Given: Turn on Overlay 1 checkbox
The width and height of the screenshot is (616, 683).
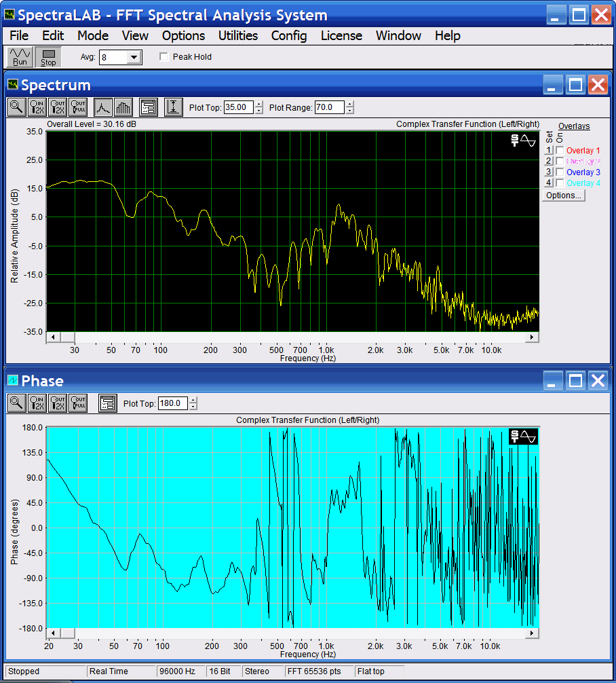Looking at the screenshot, I should click(560, 151).
